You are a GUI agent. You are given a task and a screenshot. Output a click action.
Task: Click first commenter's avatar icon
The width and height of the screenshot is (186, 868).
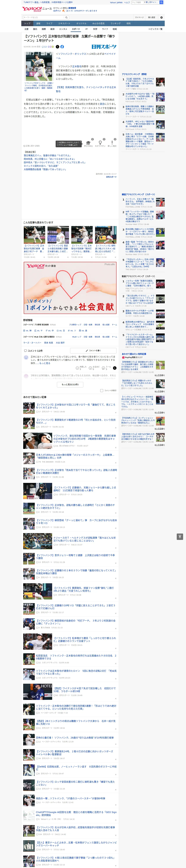[x=26, y=357]
